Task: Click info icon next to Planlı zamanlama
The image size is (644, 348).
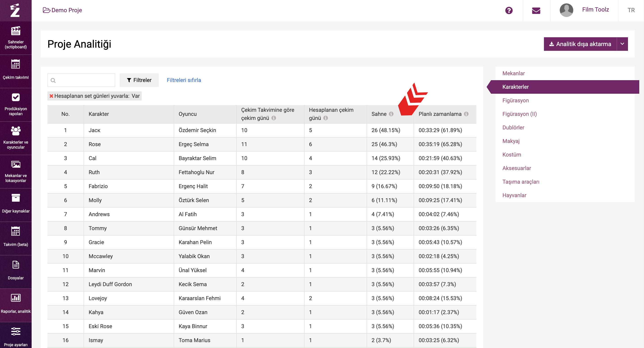Action: click(x=466, y=114)
